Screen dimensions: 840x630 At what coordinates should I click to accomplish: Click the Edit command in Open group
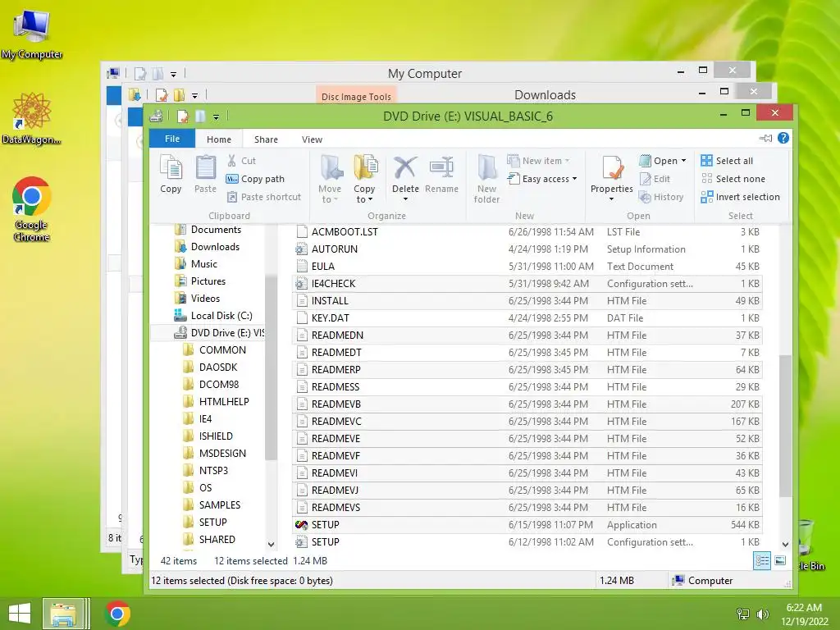click(655, 179)
